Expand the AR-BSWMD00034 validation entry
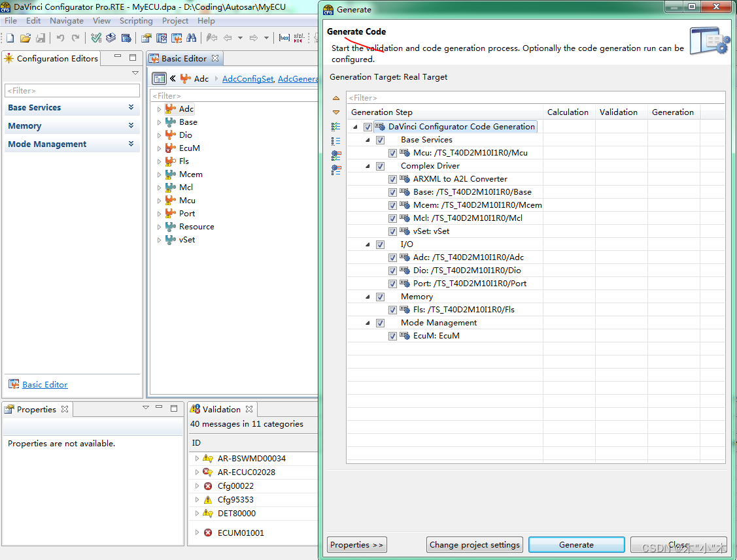The width and height of the screenshot is (737, 560). point(197,459)
